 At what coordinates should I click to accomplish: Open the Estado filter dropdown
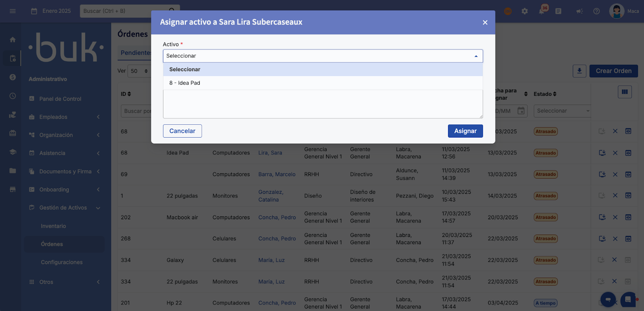point(562,111)
